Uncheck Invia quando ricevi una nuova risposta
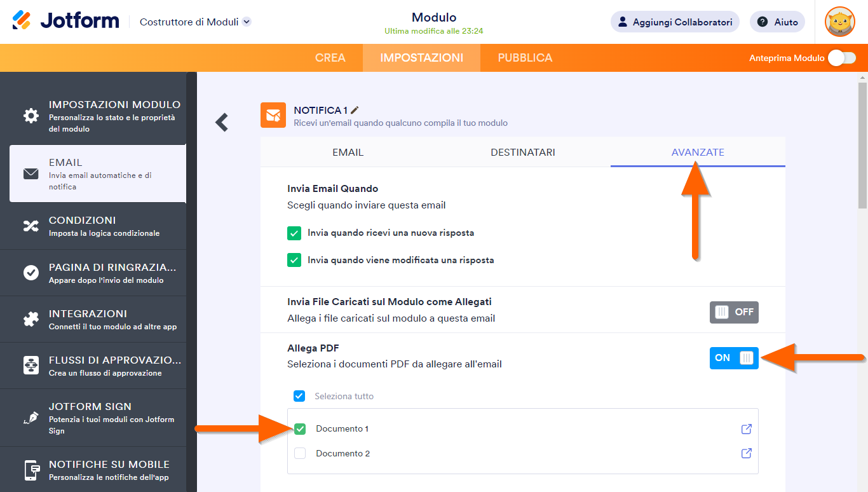The width and height of the screenshot is (868, 492). point(294,233)
